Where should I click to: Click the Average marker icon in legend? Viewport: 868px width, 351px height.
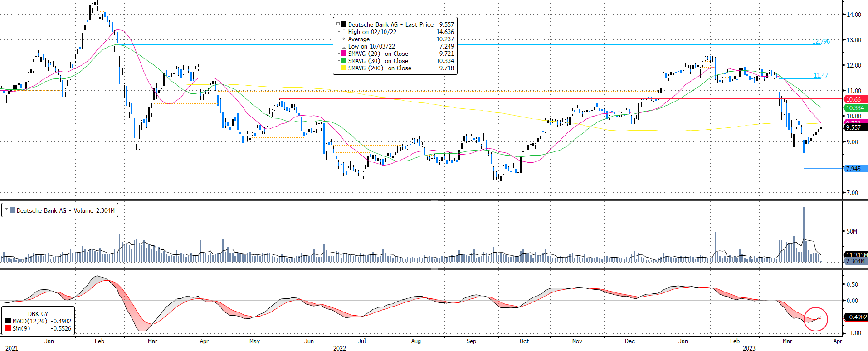344,39
